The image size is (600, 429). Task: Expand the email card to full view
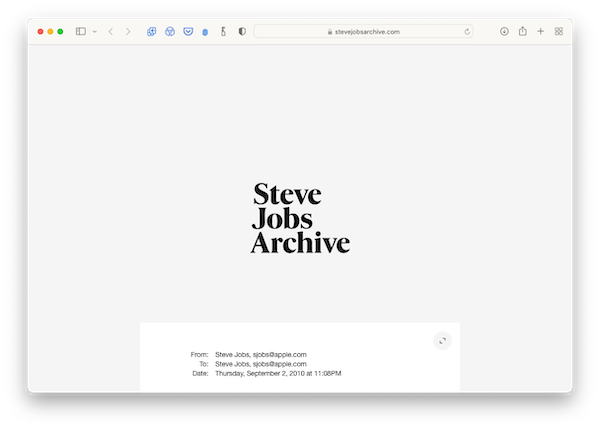[x=442, y=341]
